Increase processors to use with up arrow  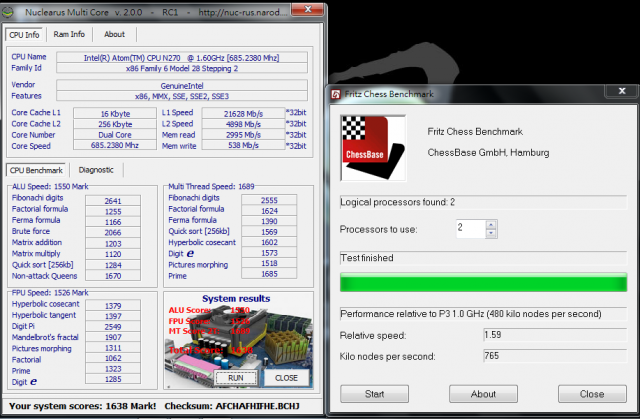point(491,224)
